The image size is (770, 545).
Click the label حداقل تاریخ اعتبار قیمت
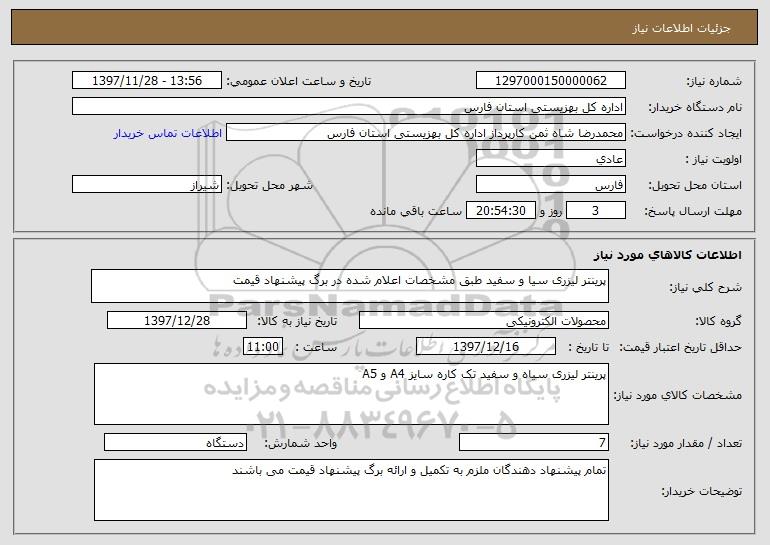(x=681, y=347)
